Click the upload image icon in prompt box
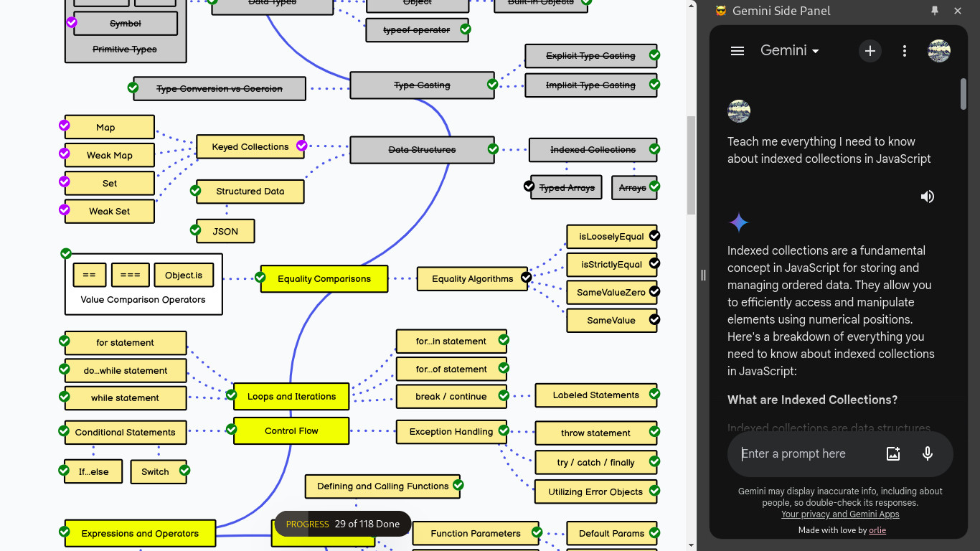The image size is (980, 551). 893,453
